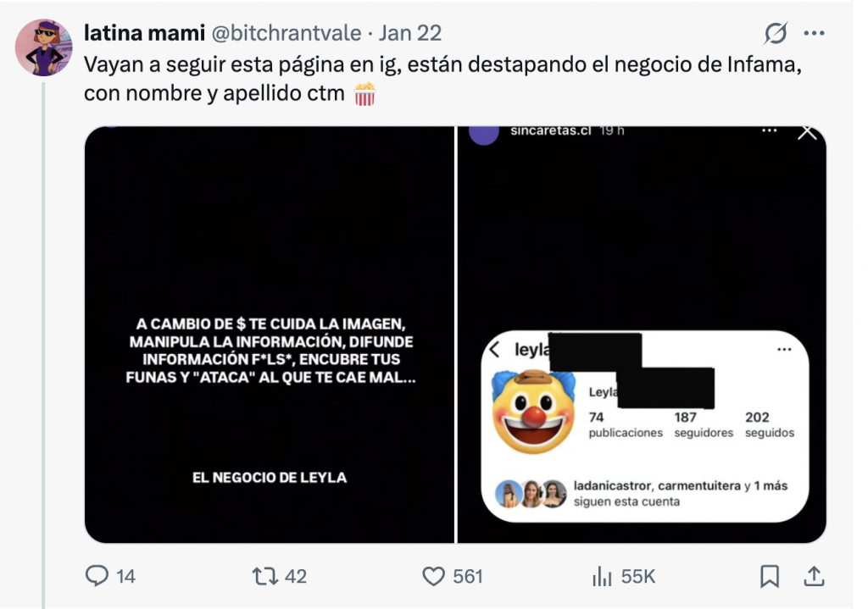Open view analytics bar chart icon
This screenshot has height=609, width=868.
pyautogui.click(x=602, y=576)
